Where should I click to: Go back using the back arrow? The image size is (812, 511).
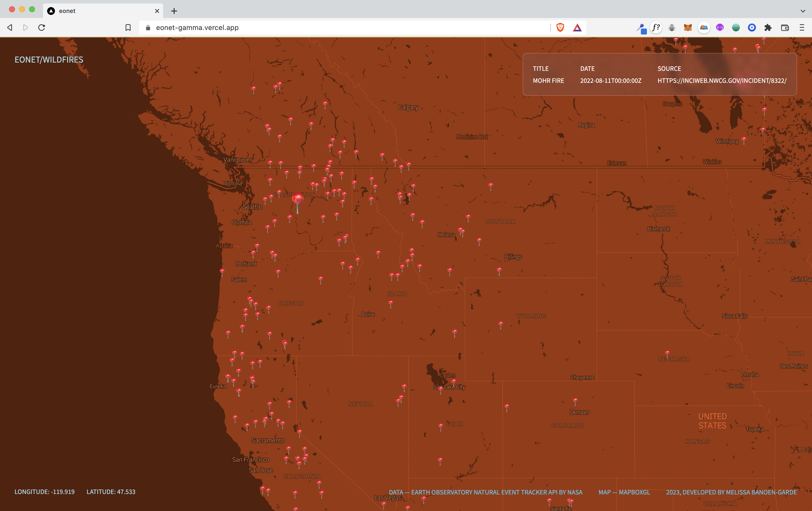click(10, 28)
